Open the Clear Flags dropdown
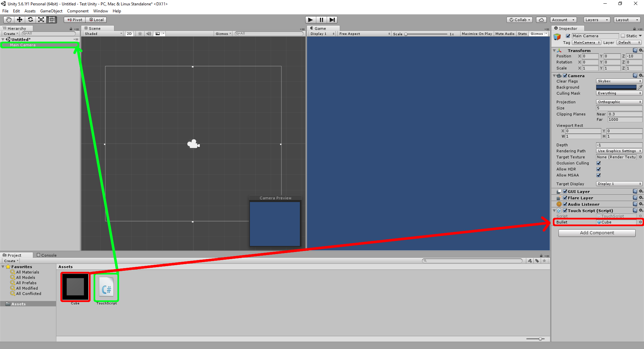The height and width of the screenshot is (349, 644). pyautogui.click(x=619, y=81)
